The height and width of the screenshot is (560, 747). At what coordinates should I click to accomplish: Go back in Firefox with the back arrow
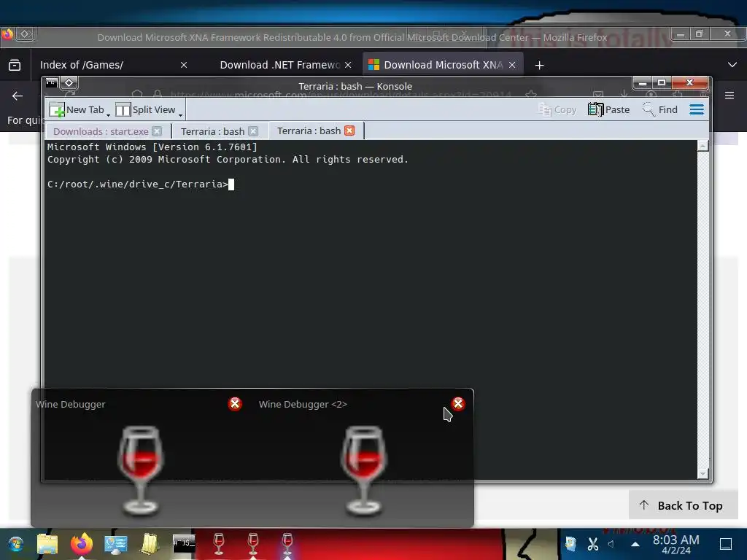click(x=18, y=96)
